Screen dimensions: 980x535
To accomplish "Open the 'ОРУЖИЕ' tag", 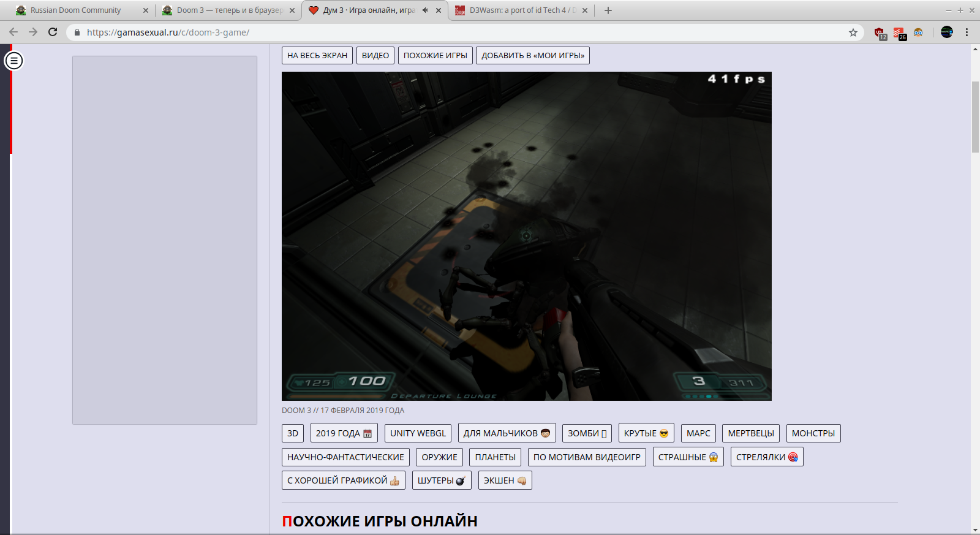I will point(439,457).
